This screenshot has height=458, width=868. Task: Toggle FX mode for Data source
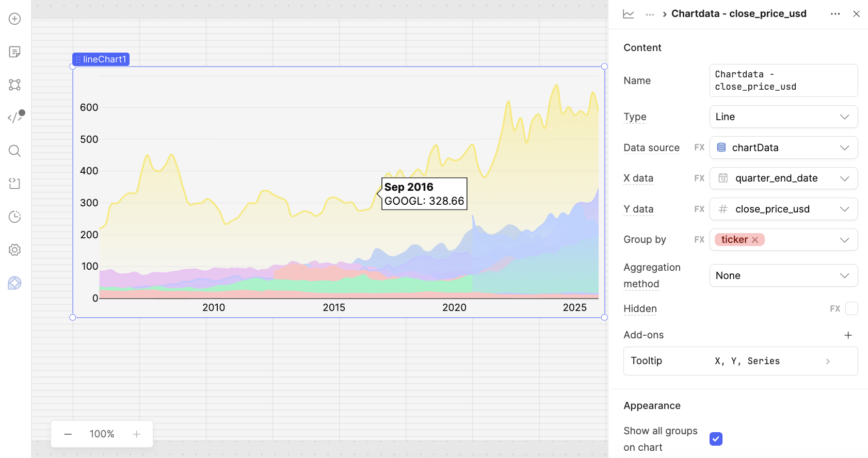point(699,148)
